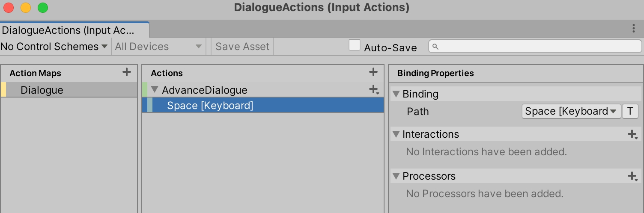Add a new action with plus icon
This screenshot has height=213, width=644.
pyautogui.click(x=373, y=72)
